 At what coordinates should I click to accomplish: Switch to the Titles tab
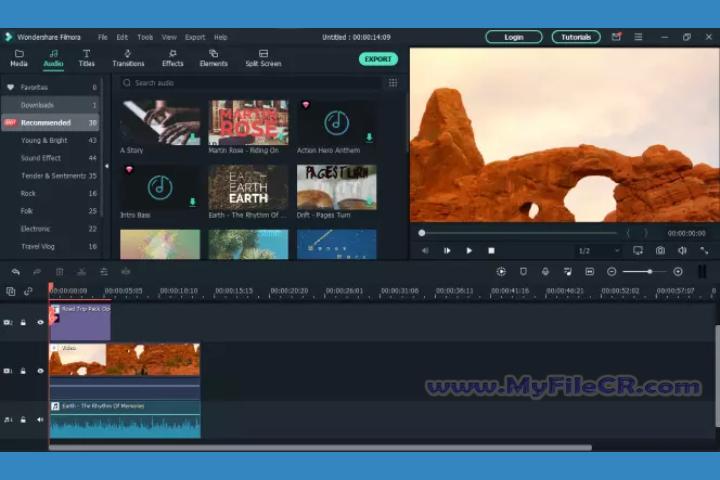click(86, 58)
